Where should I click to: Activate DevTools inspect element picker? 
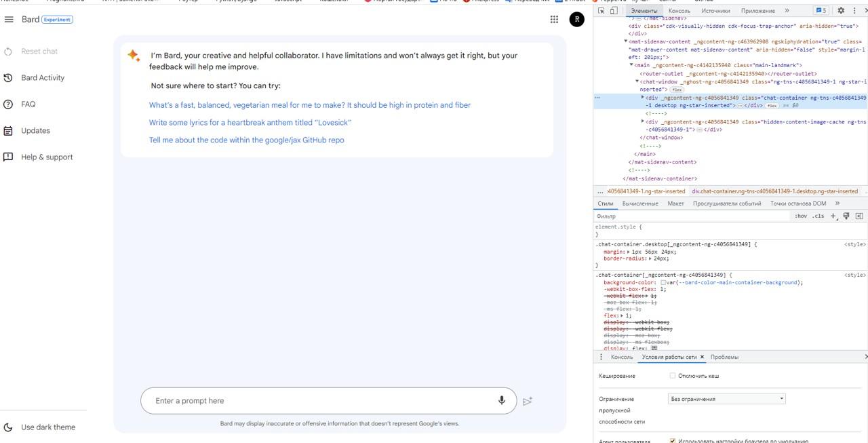[601, 11]
